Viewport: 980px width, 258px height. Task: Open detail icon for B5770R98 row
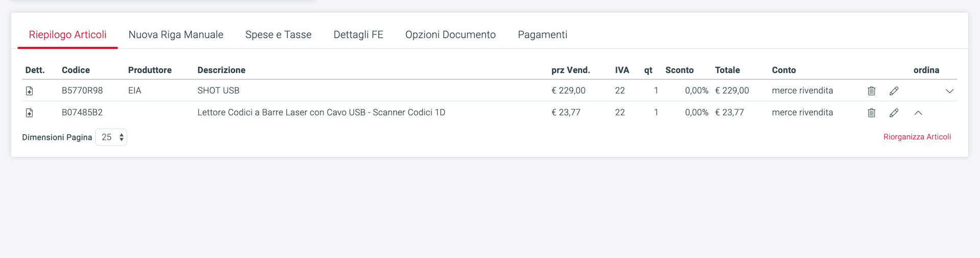pyautogui.click(x=30, y=91)
